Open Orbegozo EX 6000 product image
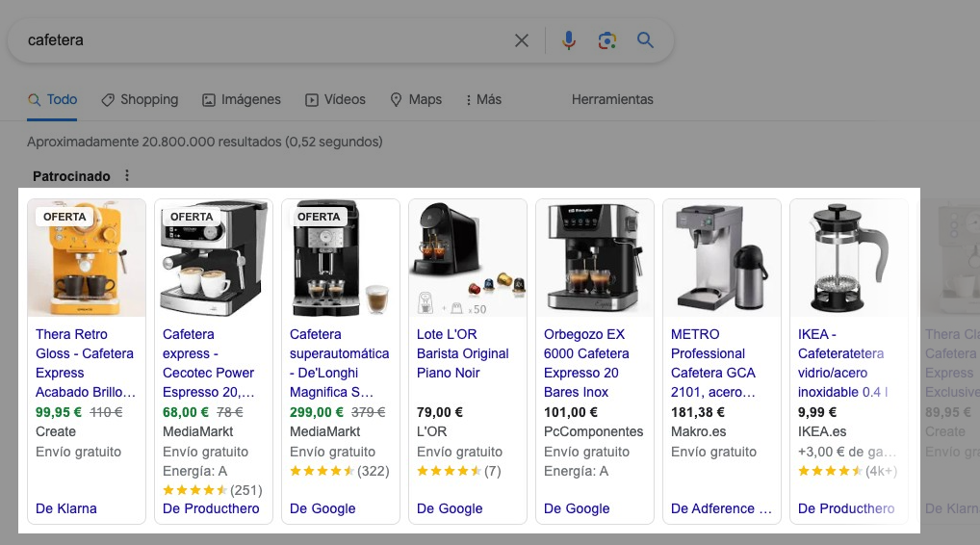 [x=594, y=258]
